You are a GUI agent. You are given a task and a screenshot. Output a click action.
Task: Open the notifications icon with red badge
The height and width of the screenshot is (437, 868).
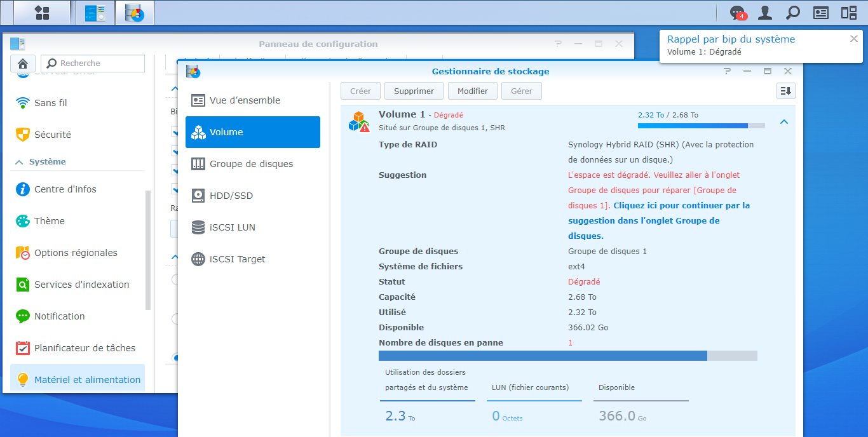coord(737,13)
